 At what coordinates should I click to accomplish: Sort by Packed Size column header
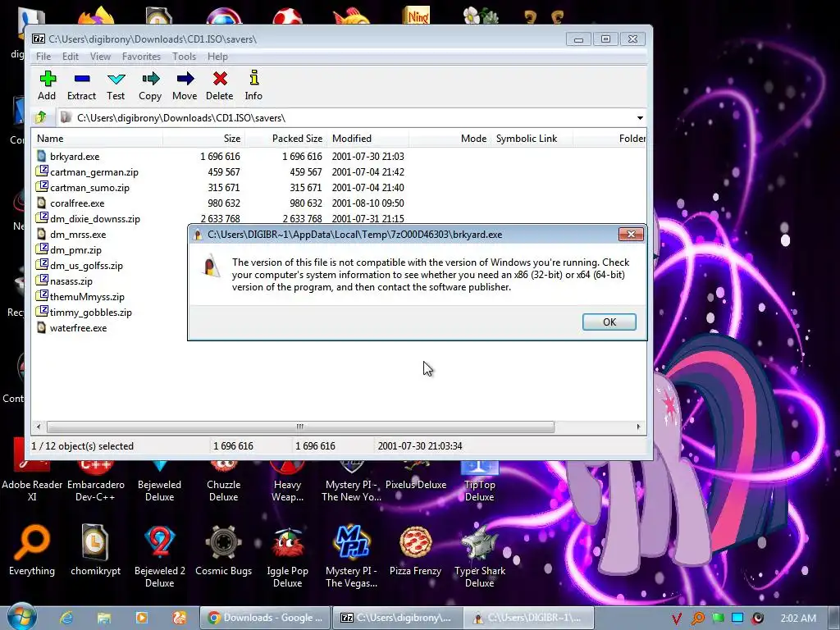[x=285, y=138]
